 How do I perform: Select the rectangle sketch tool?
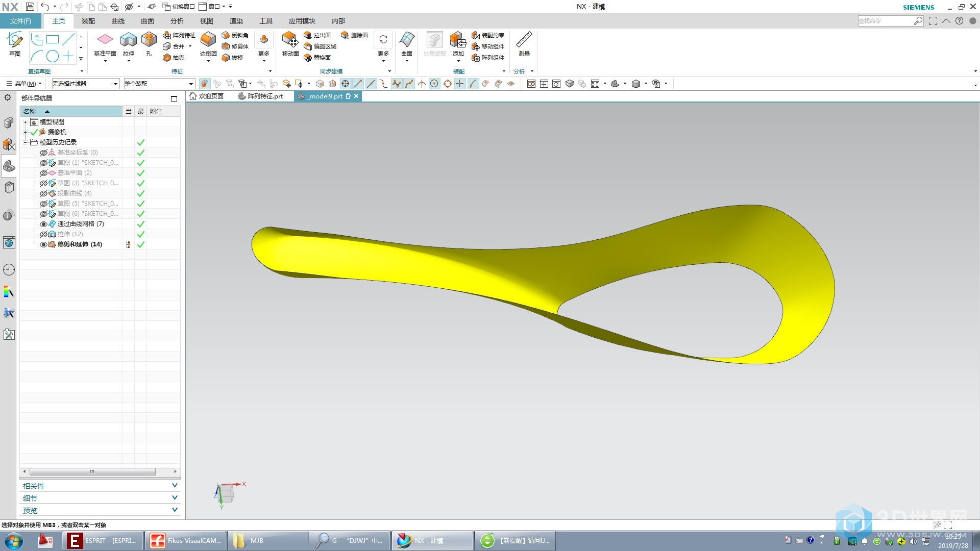pos(53,39)
